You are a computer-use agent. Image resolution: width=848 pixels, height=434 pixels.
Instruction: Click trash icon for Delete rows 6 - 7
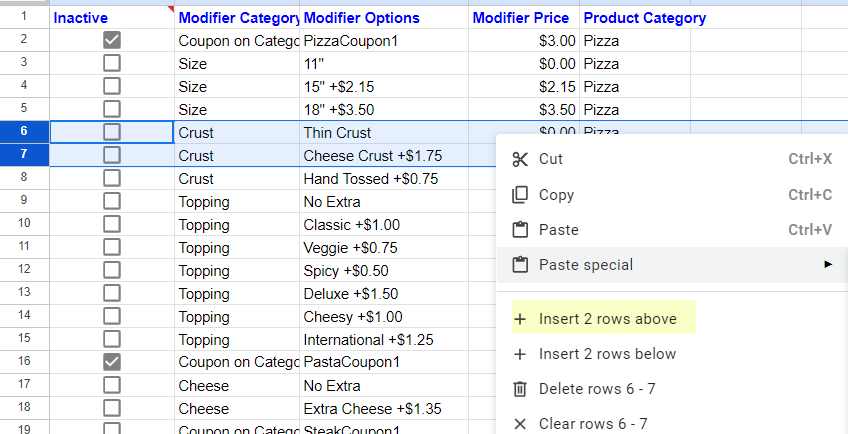coord(519,389)
